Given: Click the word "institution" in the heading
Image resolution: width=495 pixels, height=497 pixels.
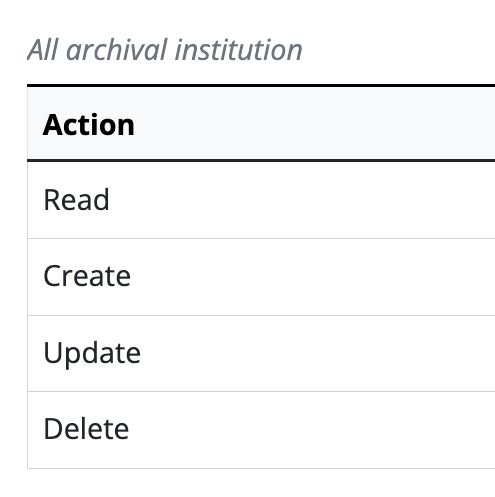Looking at the screenshot, I should pyautogui.click(x=239, y=50).
